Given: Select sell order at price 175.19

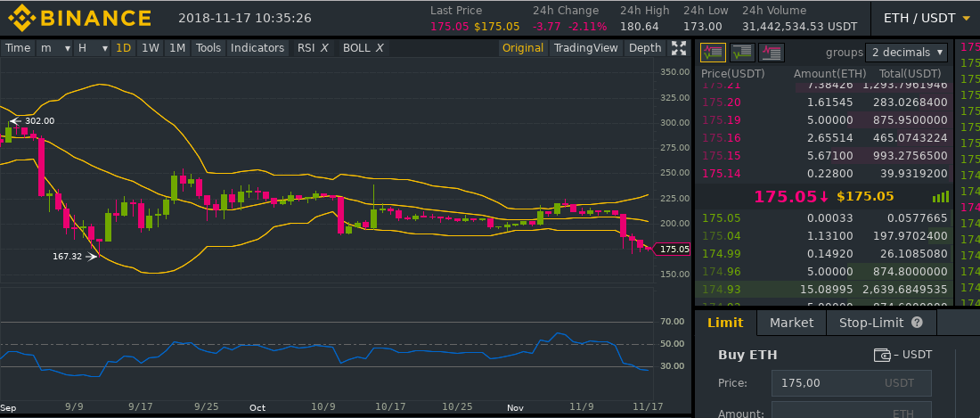Looking at the screenshot, I should tap(824, 120).
